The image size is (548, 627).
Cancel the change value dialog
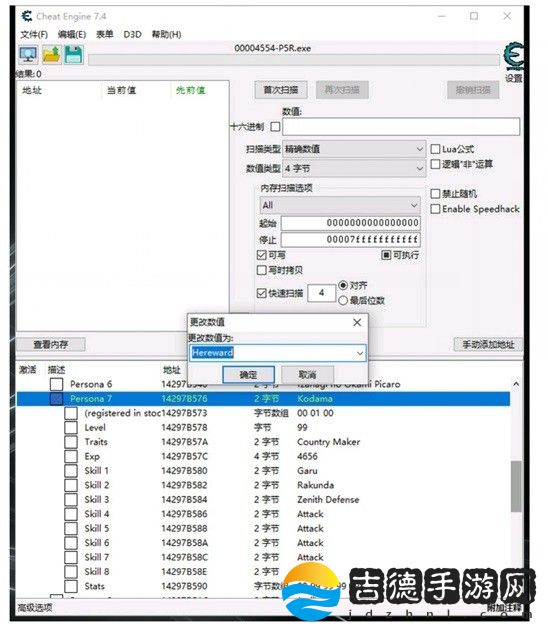coord(307,375)
